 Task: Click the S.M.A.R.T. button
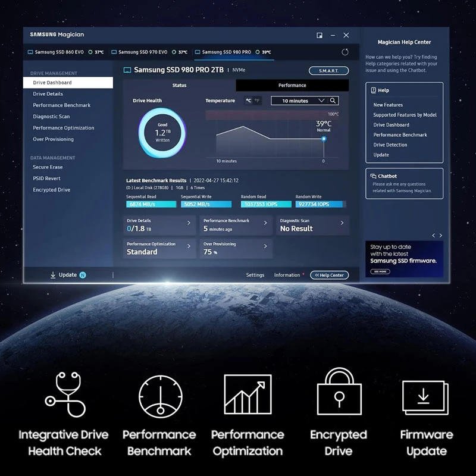point(329,71)
